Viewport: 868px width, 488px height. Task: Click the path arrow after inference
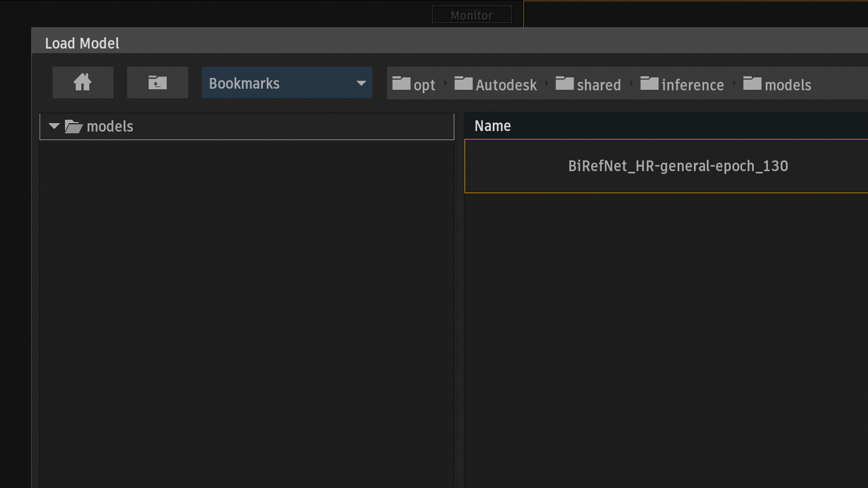734,84
